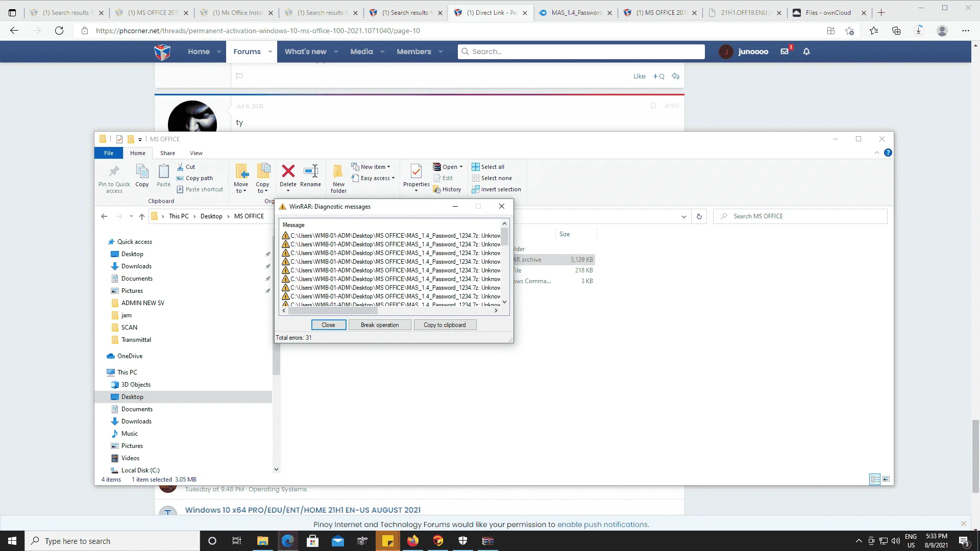Open Windows 10 x64 21H1 thread link

tap(303, 510)
